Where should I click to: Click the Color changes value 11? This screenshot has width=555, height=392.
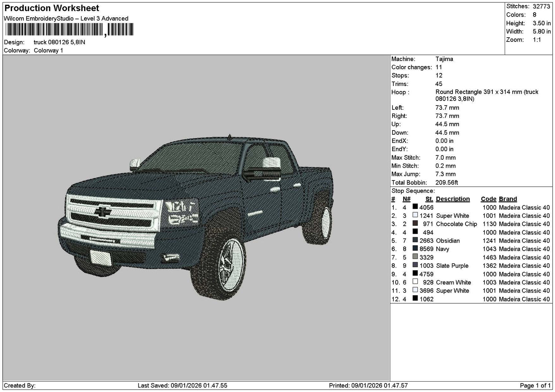(439, 67)
